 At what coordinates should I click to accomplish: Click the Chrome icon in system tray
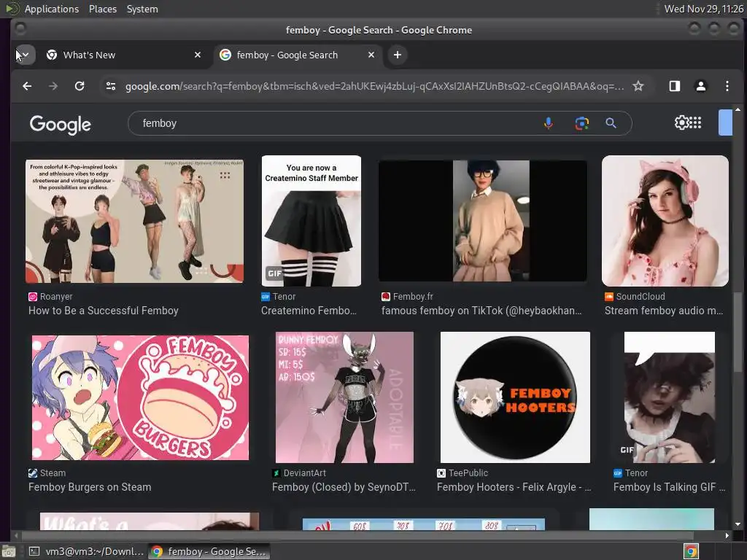tap(691, 551)
